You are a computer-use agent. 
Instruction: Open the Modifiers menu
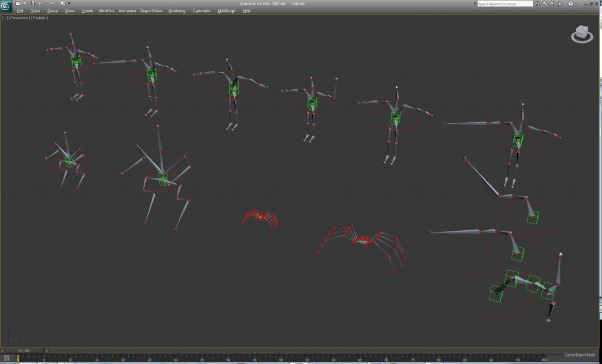[x=106, y=11]
